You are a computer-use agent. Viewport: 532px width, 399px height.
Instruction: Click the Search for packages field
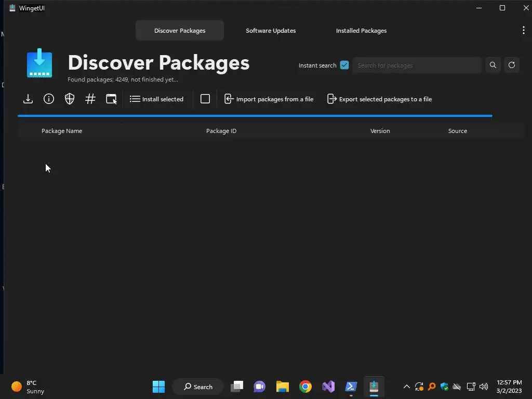[417, 65]
